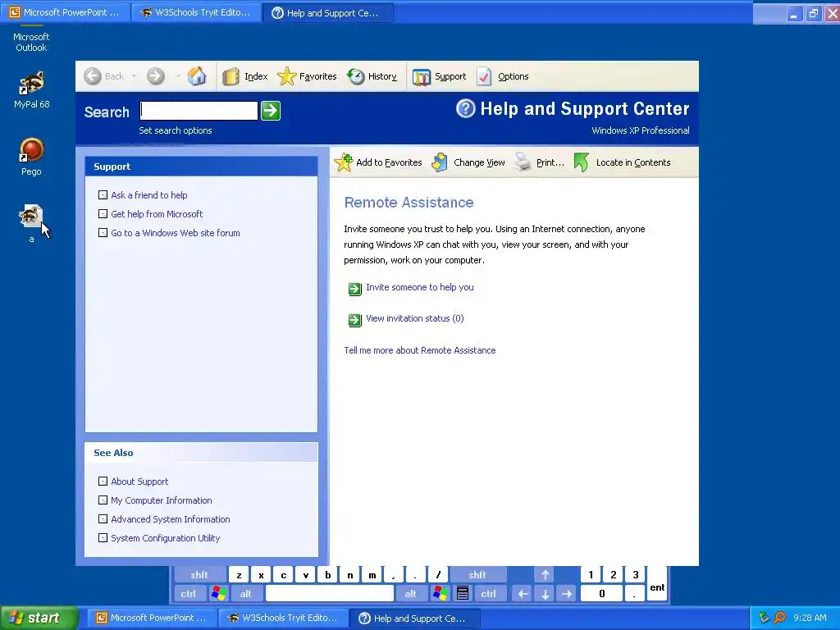Open View invitation status (0) link
The width and height of the screenshot is (840, 630).
click(x=414, y=318)
